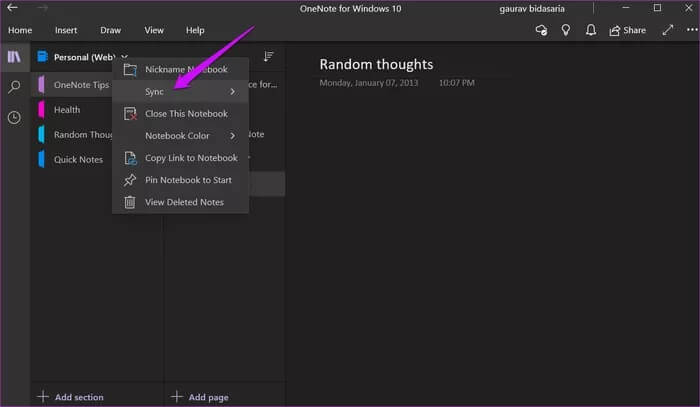
Task: Maximize the OneNote window
Action: [657, 8]
